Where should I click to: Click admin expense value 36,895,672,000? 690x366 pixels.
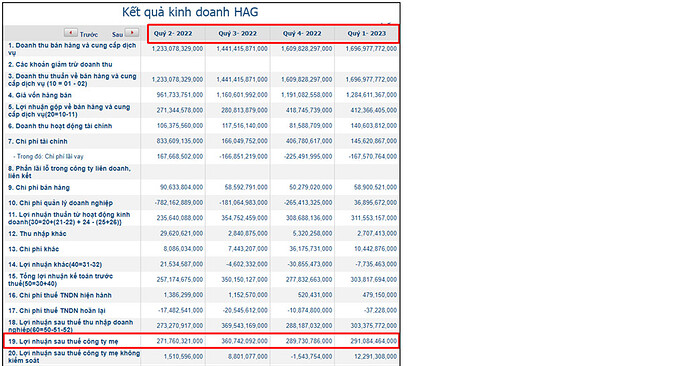pyautogui.click(x=376, y=203)
